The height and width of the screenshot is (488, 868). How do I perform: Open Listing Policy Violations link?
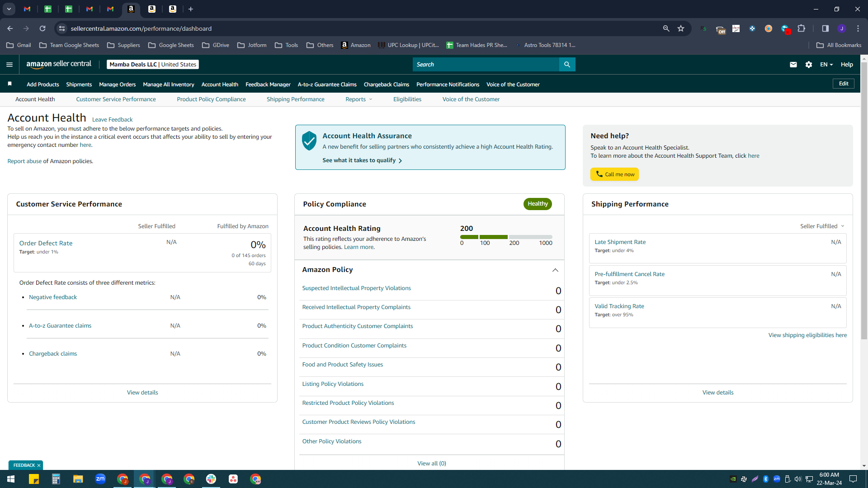coord(332,384)
